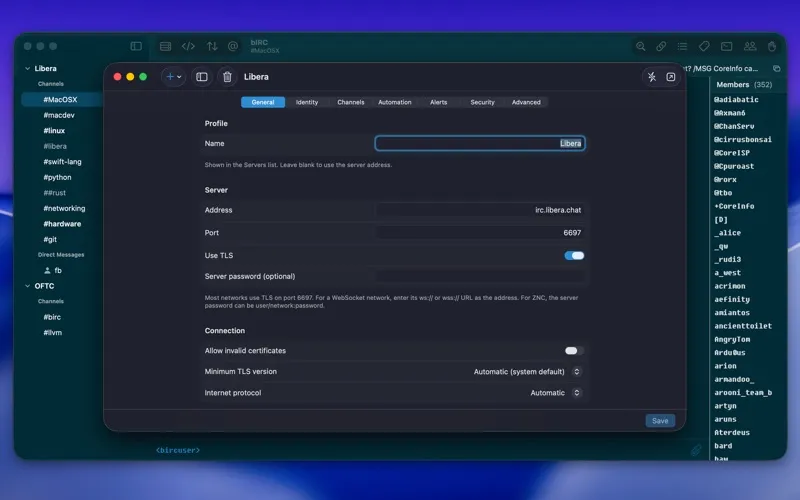800x500 pixels.
Task: Click the disconnect bolt icon in settings
Action: tap(652, 77)
